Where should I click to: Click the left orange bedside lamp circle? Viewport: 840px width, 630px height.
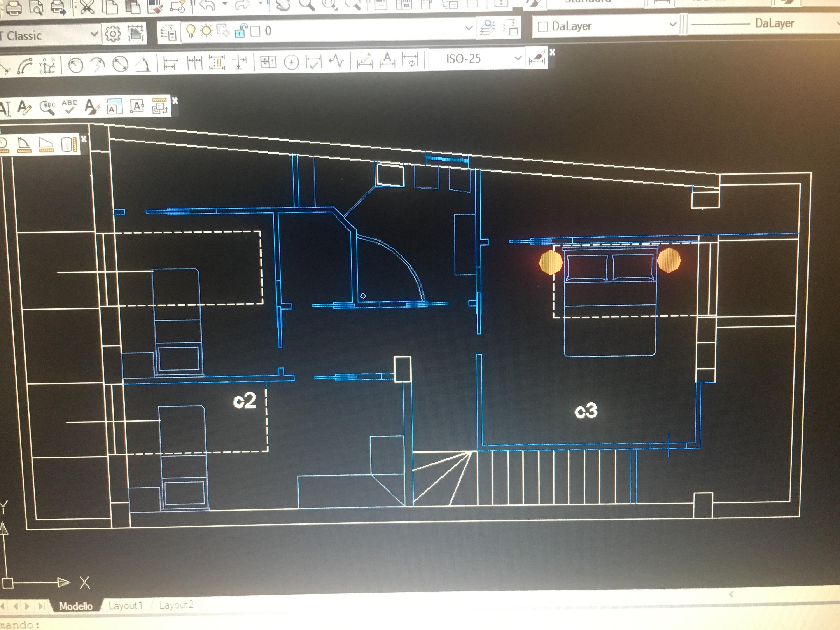pos(551,262)
